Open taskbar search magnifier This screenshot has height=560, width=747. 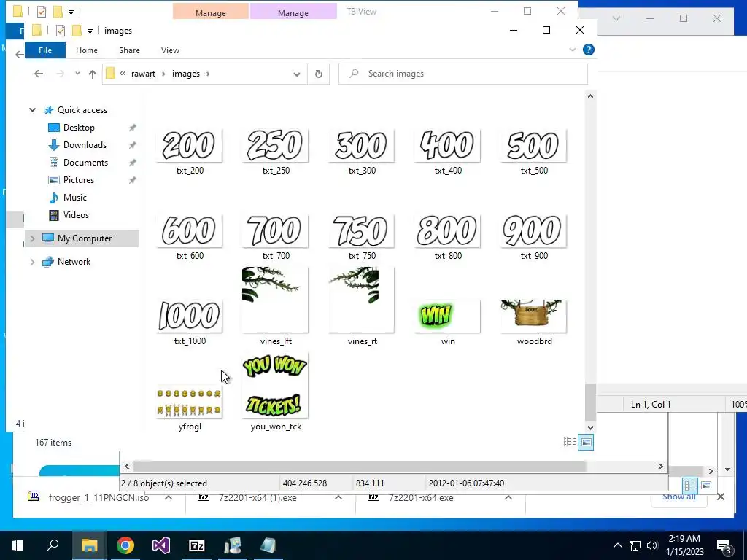pos(53,545)
